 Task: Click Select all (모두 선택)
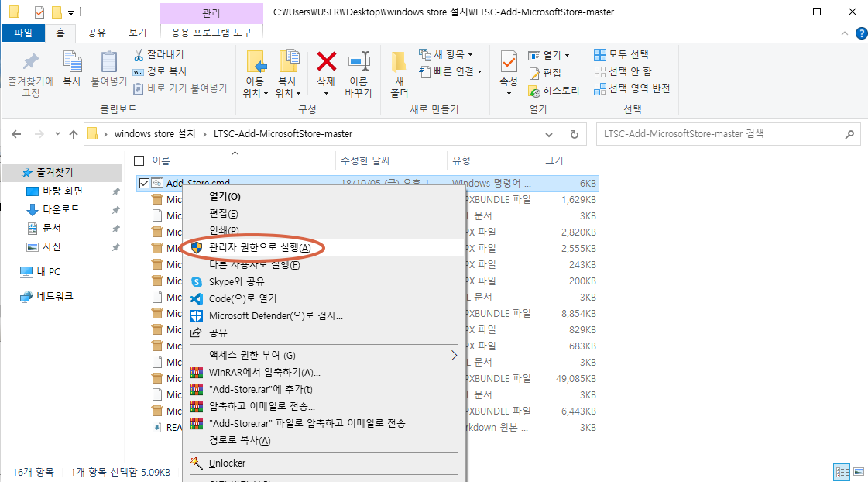(621, 54)
